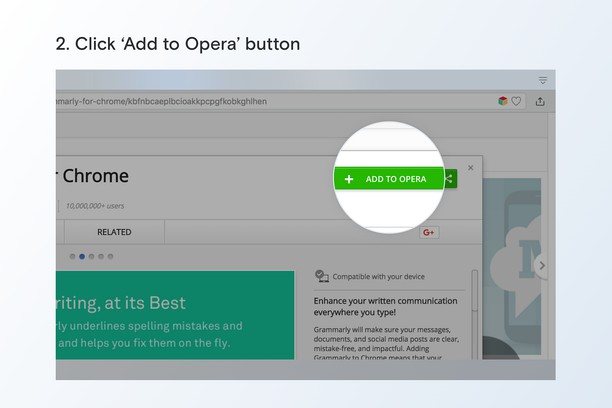The width and height of the screenshot is (612, 408).
Task: Select the first carousel dot
Action: [x=73, y=257]
